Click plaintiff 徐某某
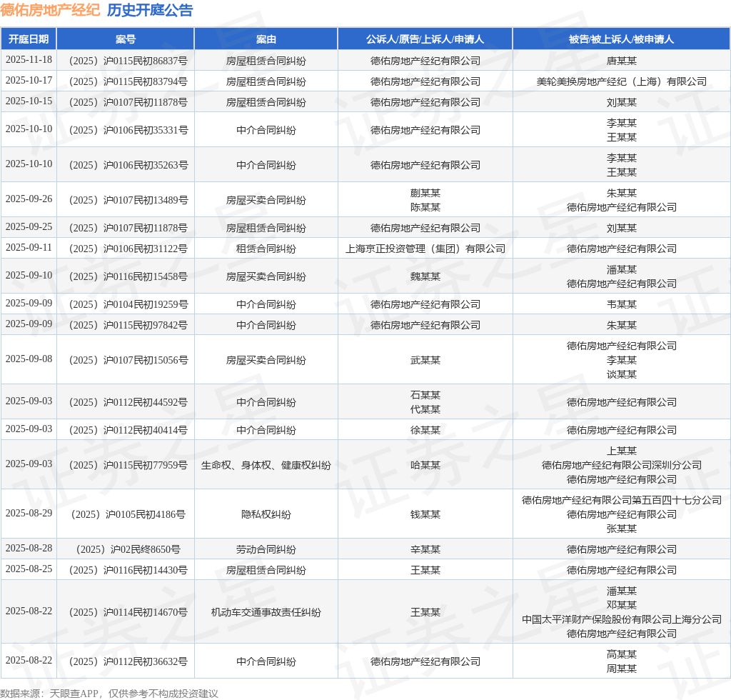The width and height of the screenshot is (731, 700). (x=425, y=430)
